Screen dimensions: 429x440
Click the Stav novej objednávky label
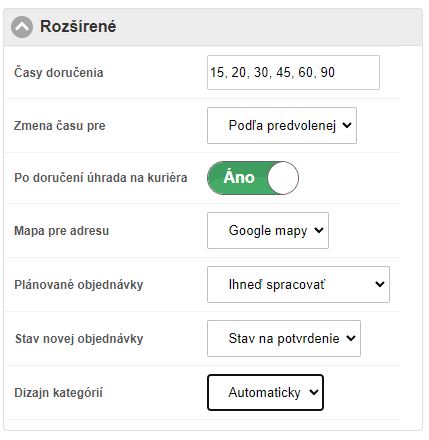click(x=79, y=339)
